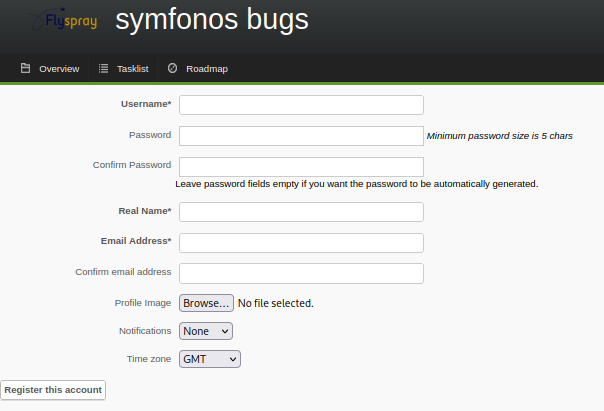
Task: Select the Confirm Password field
Action: [301, 167]
